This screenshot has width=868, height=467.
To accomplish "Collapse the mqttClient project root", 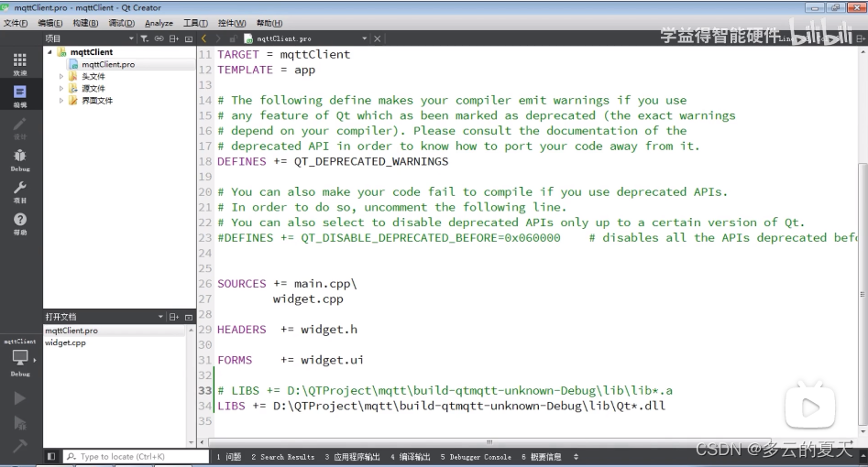I will (49, 52).
